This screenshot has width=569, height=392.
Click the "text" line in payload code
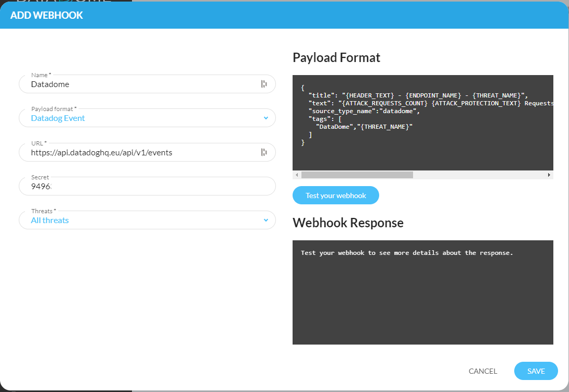tap(431, 103)
